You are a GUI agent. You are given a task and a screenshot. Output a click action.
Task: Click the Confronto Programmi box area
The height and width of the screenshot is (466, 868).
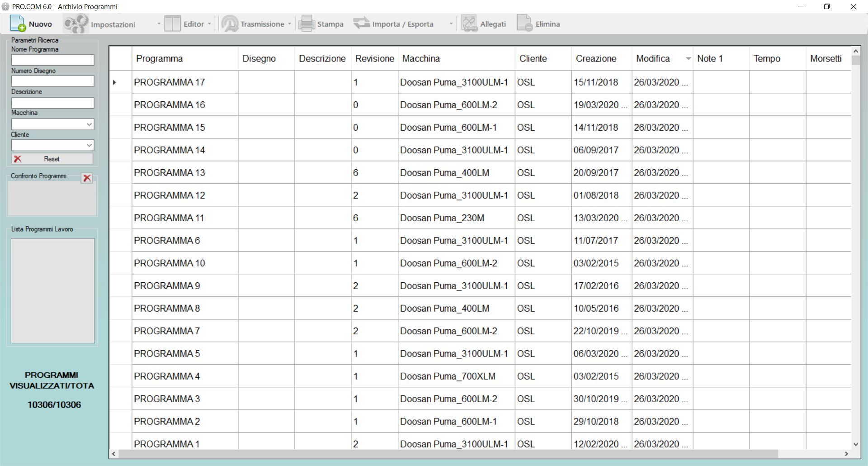(x=52, y=199)
